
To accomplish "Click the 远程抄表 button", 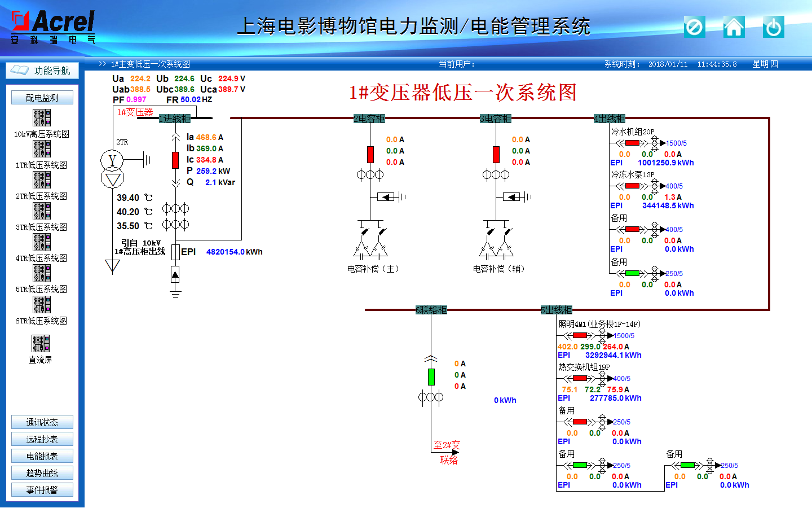I will tap(42, 439).
